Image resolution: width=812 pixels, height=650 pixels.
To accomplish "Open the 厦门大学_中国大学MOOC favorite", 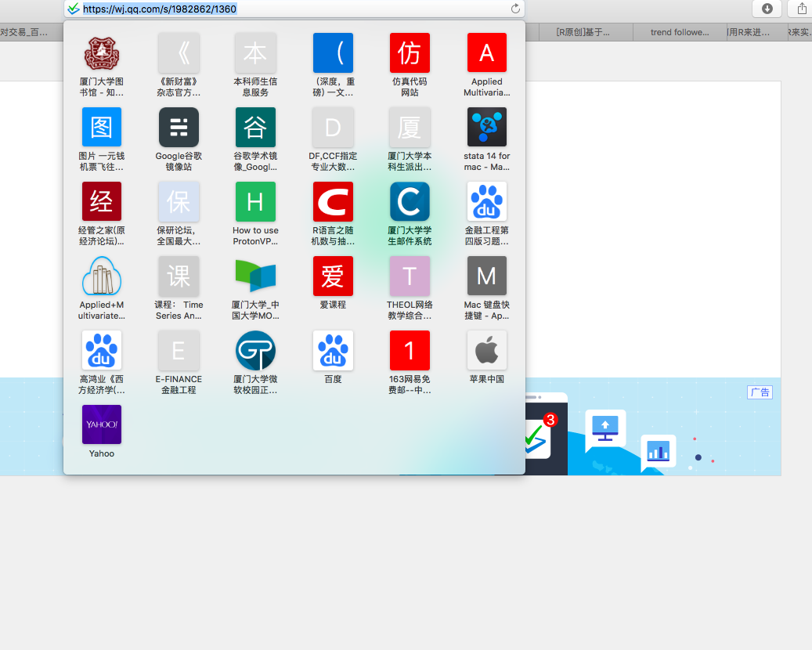I will tap(255, 288).
